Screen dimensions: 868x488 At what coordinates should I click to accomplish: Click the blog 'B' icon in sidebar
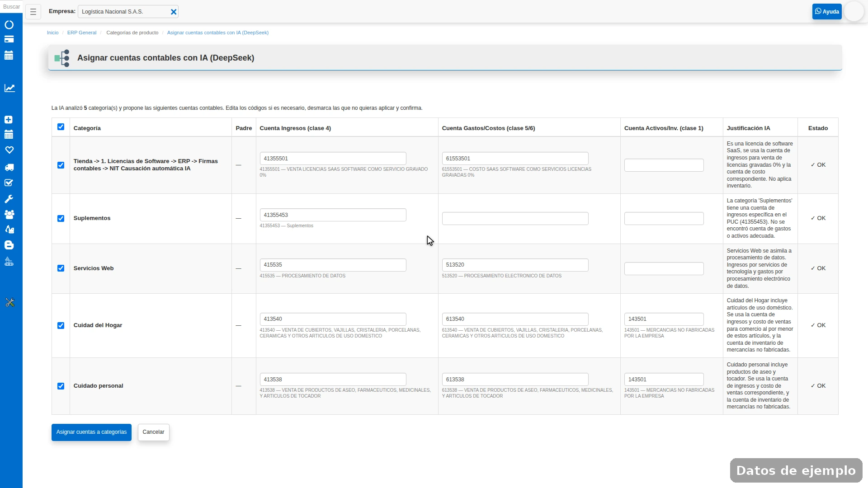[9, 245]
